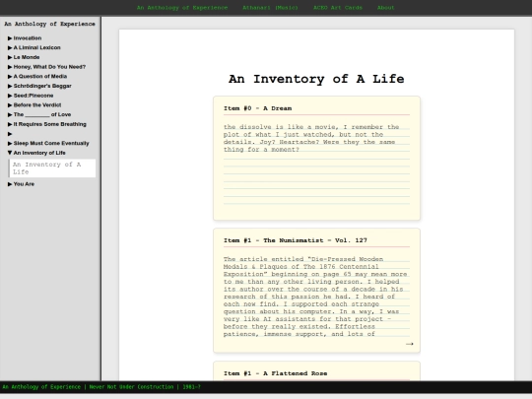Click the sidebar title An Anthology of Experience
This screenshot has height=399, width=532.
tap(49, 24)
